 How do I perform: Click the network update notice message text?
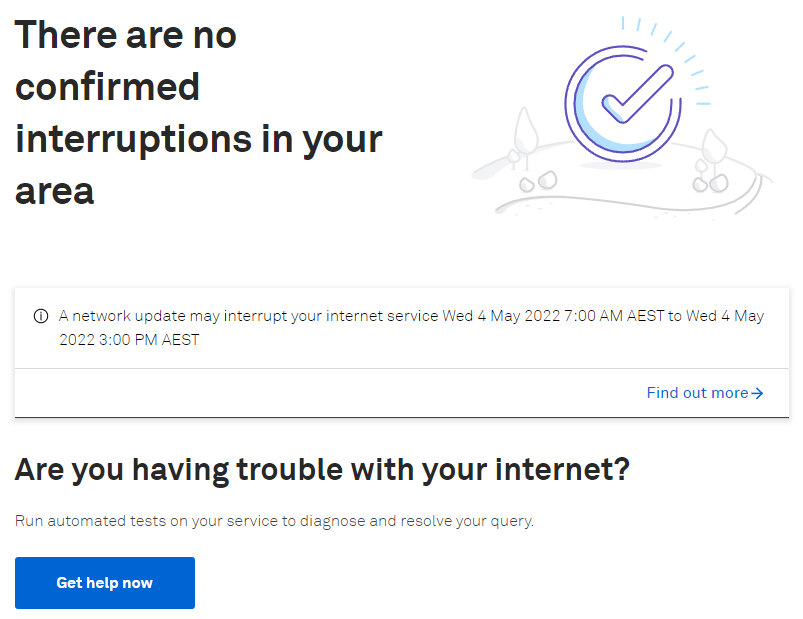coord(411,328)
